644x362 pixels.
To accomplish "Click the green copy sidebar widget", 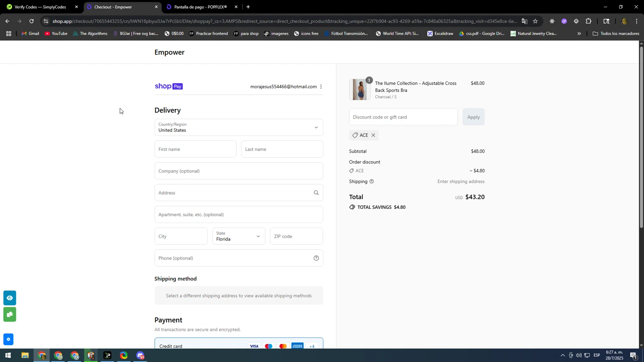I will click(x=9, y=314).
